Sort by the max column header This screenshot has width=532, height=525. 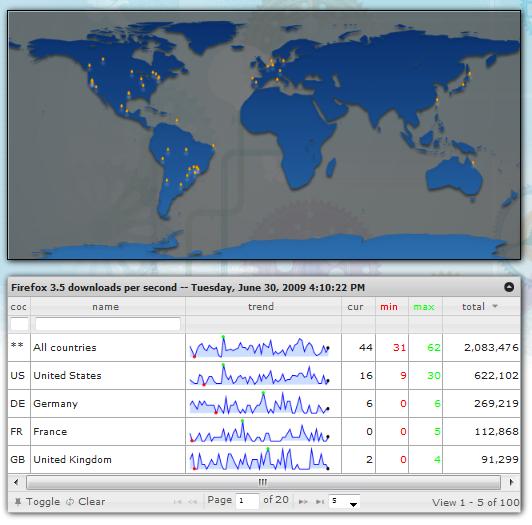point(424,307)
